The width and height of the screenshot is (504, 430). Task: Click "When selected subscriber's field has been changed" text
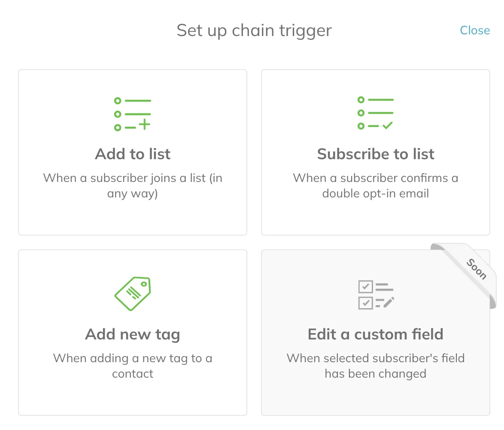click(x=376, y=366)
